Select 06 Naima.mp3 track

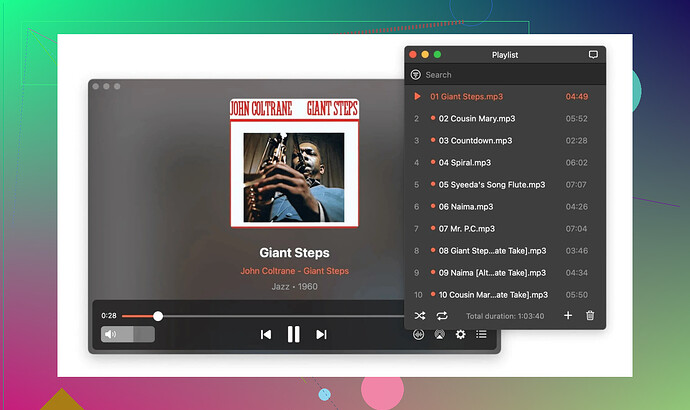coord(505,206)
